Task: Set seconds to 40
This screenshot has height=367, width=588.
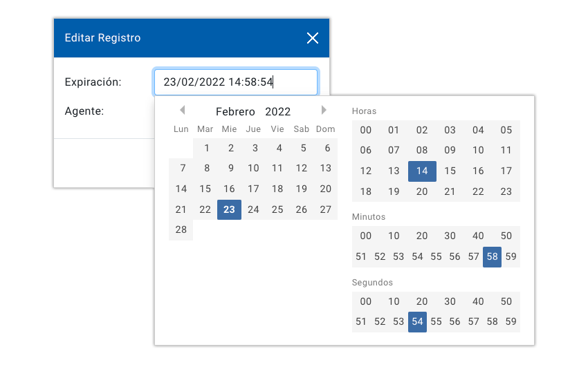Action: [478, 301]
